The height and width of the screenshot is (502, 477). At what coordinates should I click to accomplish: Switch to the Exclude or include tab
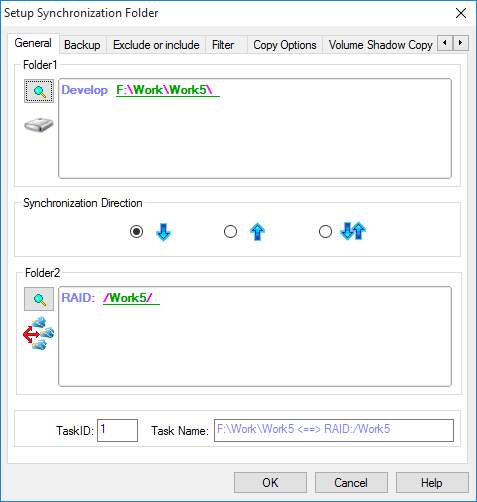(156, 45)
